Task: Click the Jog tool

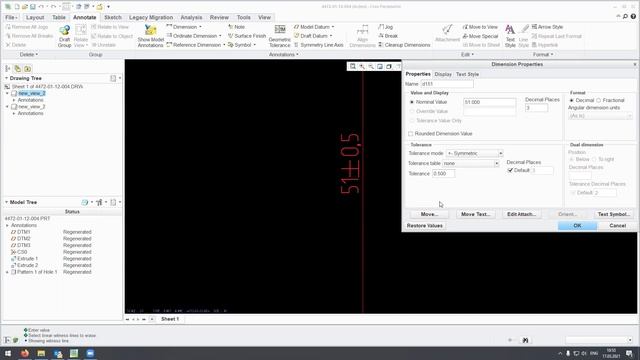Action: pos(385,27)
